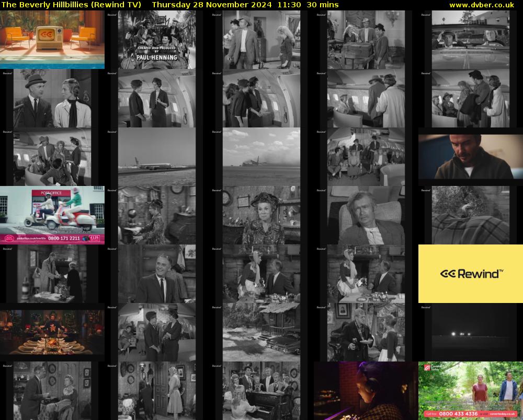Click the 0800 171 2211 phone number
The image size is (523, 420).
64,239
